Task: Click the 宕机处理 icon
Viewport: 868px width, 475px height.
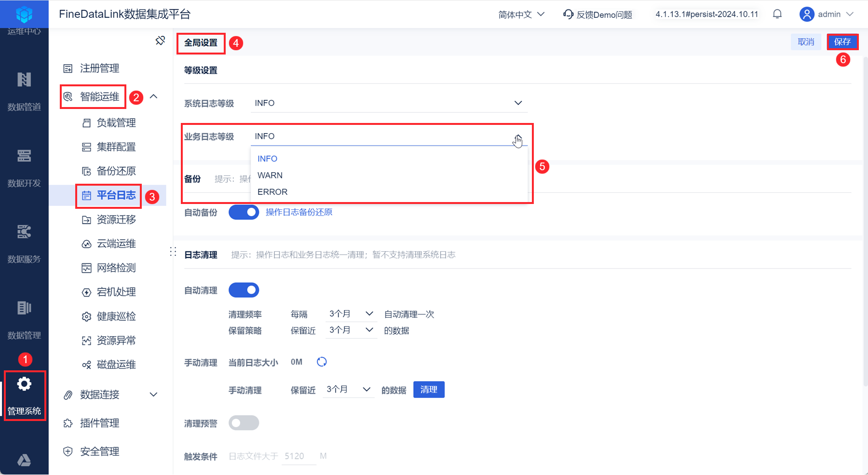Action: [x=86, y=292]
